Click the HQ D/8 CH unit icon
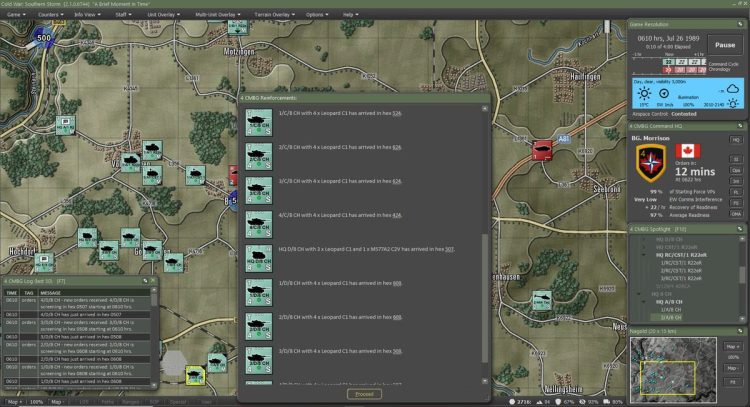750x407 pixels. (x=258, y=255)
